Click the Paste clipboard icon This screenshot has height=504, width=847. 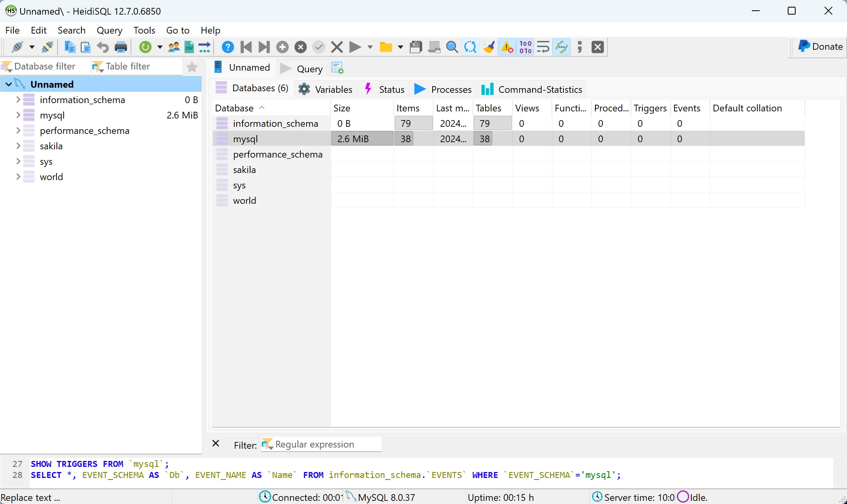[86, 47]
